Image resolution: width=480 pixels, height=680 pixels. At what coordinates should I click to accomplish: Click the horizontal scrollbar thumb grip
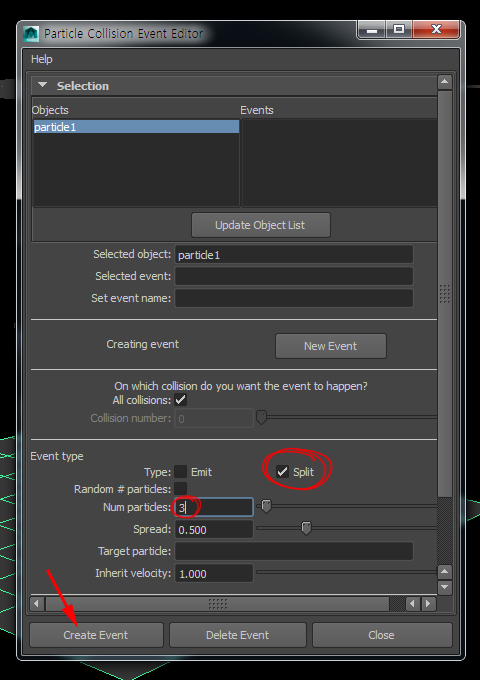tap(218, 603)
